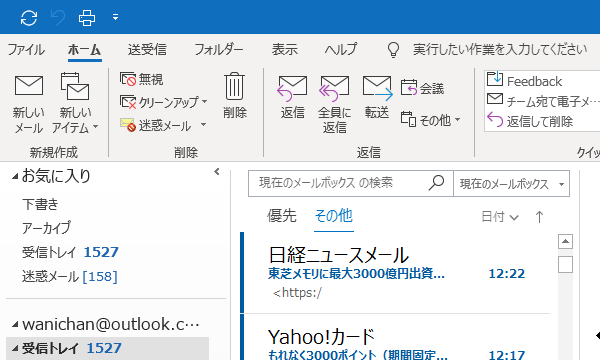Screen dimensions: 600x360
Task: Open the その他 respond options dropdown
Action: [x=430, y=120]
